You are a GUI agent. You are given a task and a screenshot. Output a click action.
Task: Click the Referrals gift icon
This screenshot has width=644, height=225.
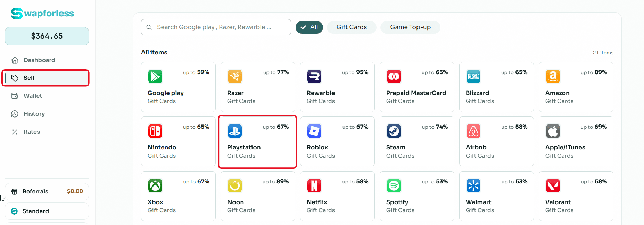[x=14, y=192]
